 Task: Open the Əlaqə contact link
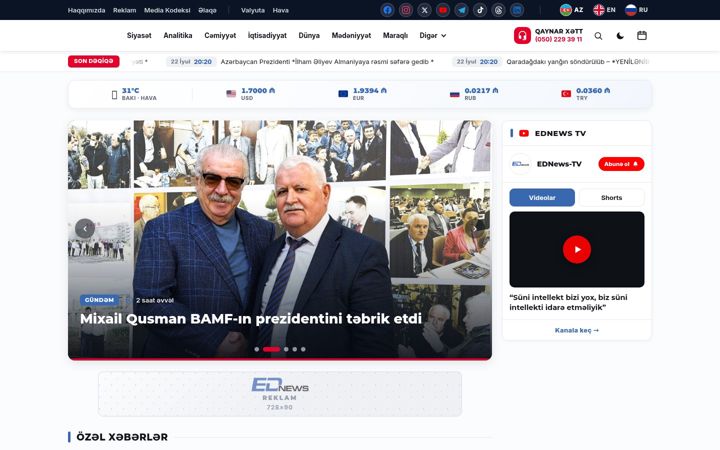(207, 10)
